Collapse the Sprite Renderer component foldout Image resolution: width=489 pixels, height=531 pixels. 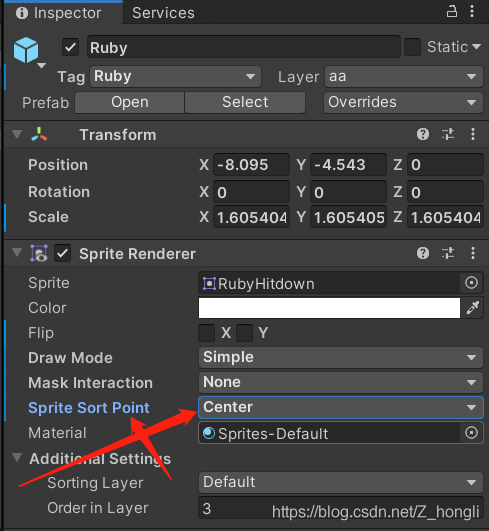pyautogui.click(x=17, y=252)
